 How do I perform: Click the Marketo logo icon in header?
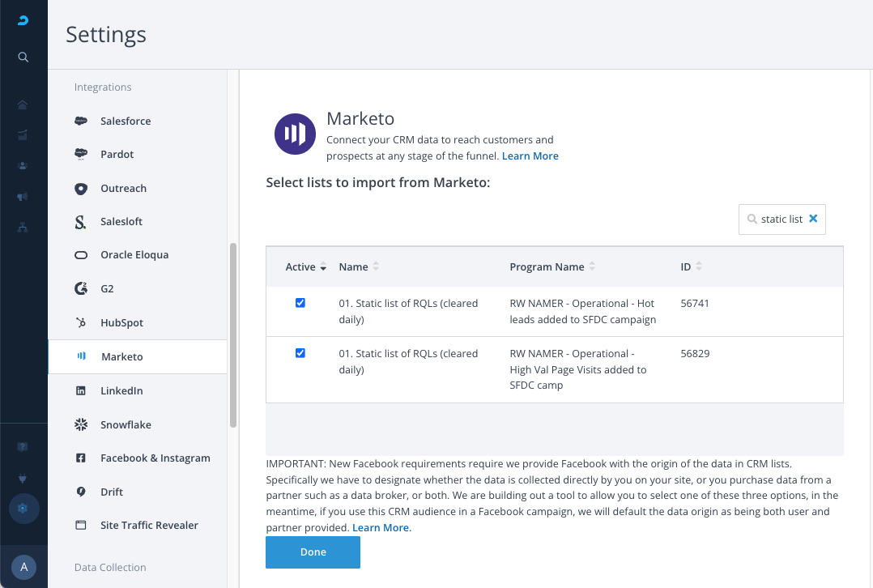(295, 134)
